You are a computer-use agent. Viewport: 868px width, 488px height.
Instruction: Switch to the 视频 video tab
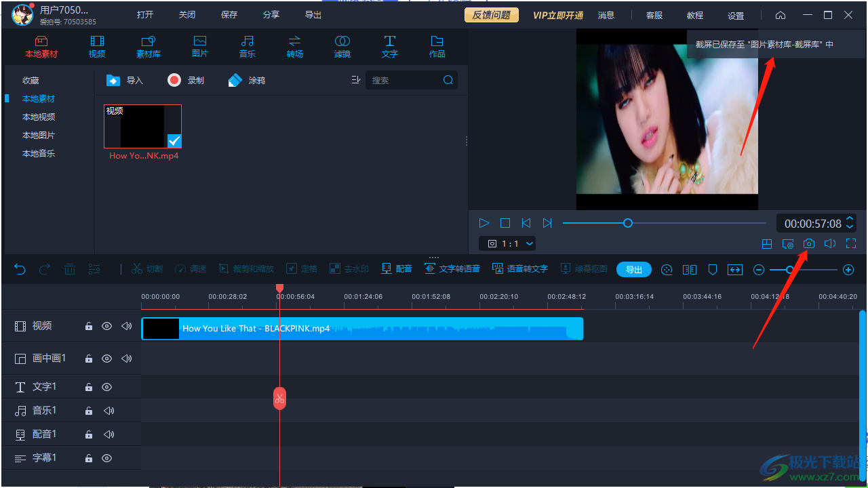[97, 47]
